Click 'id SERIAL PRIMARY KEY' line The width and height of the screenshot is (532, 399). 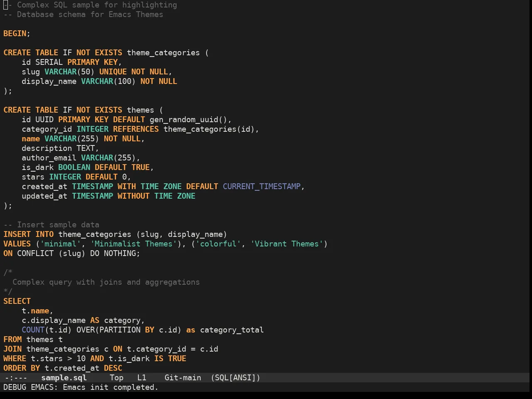[72, 62]
